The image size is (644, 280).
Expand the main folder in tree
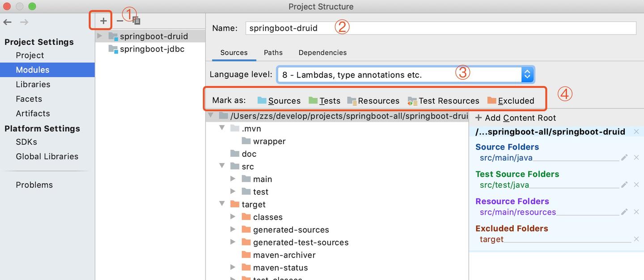(233, 179)
